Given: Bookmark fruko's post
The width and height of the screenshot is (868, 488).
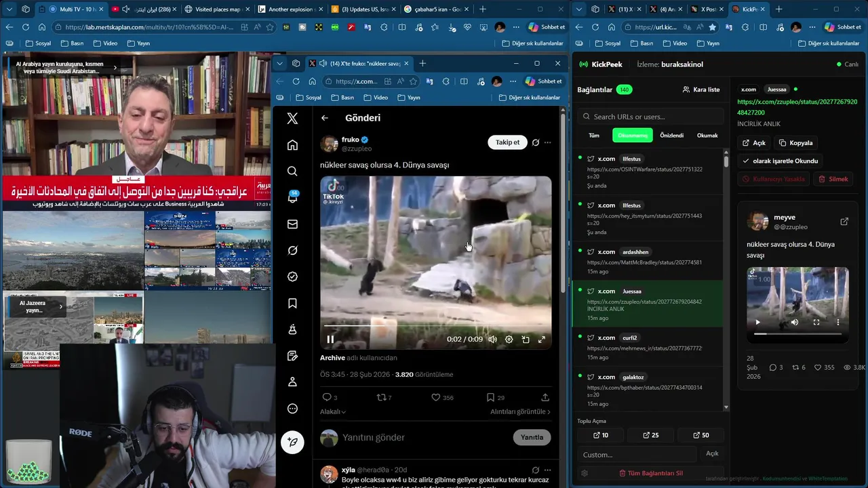Looking at the screenshot, I should [490, 397].
